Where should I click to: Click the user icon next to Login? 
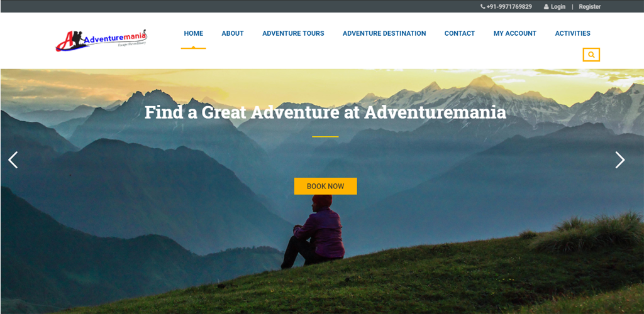(547, 6)
